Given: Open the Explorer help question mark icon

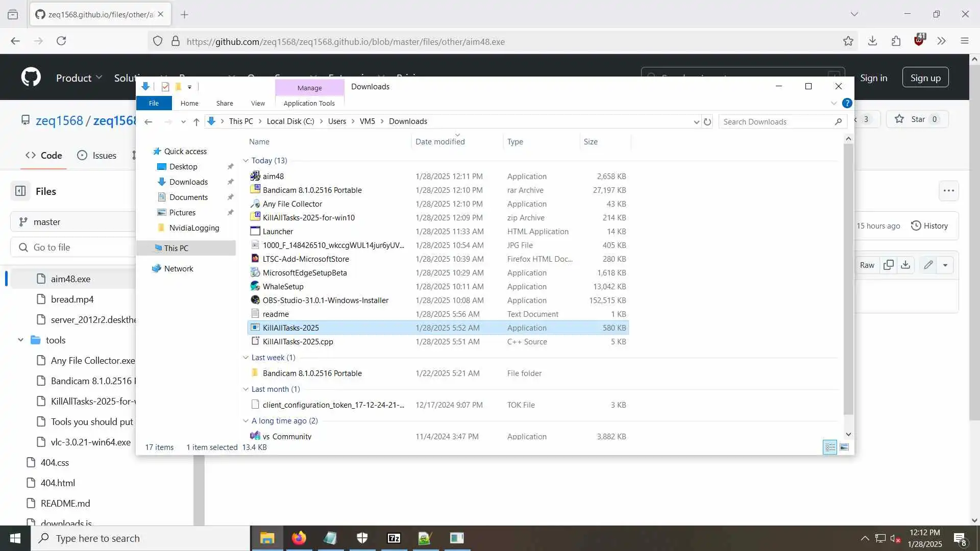Looking at the screenshot, I should (847, 103).
